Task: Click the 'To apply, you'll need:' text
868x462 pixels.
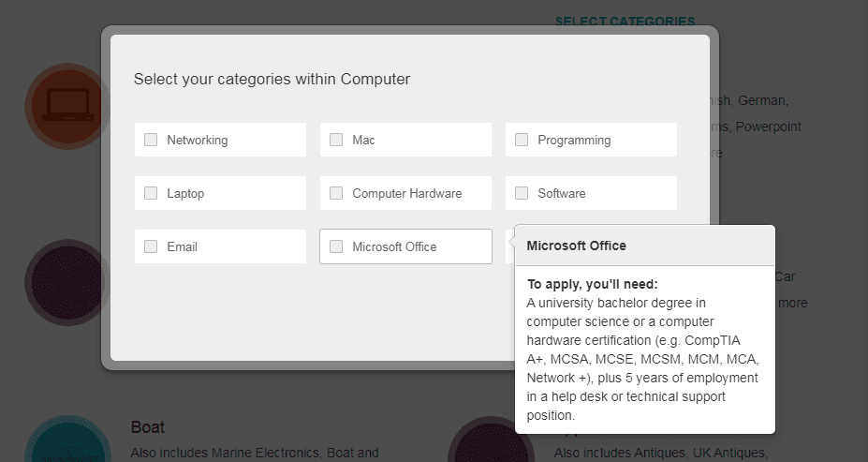Action: pos(593,284)
